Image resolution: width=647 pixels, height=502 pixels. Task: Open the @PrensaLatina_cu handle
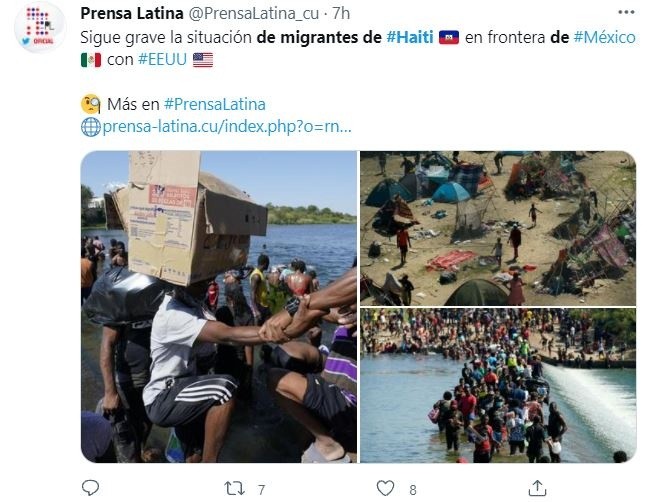pos(253,14)
